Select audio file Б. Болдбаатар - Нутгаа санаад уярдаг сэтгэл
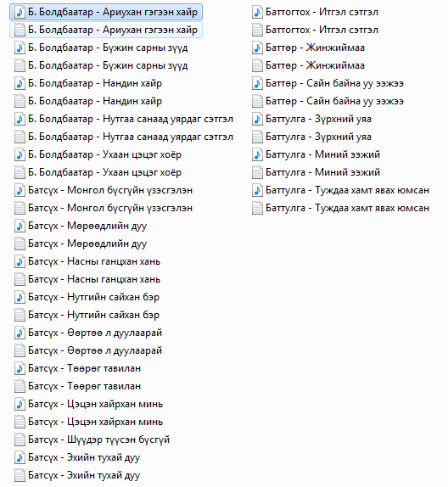This screenshot has width=448, height=487. tap(124, 119)
